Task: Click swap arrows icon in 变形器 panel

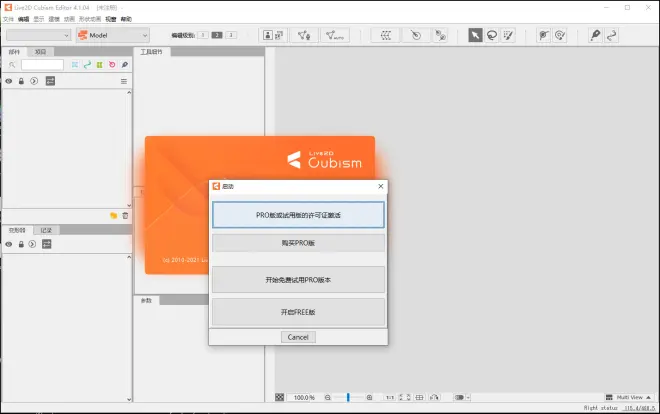Action: click(47, 244)
